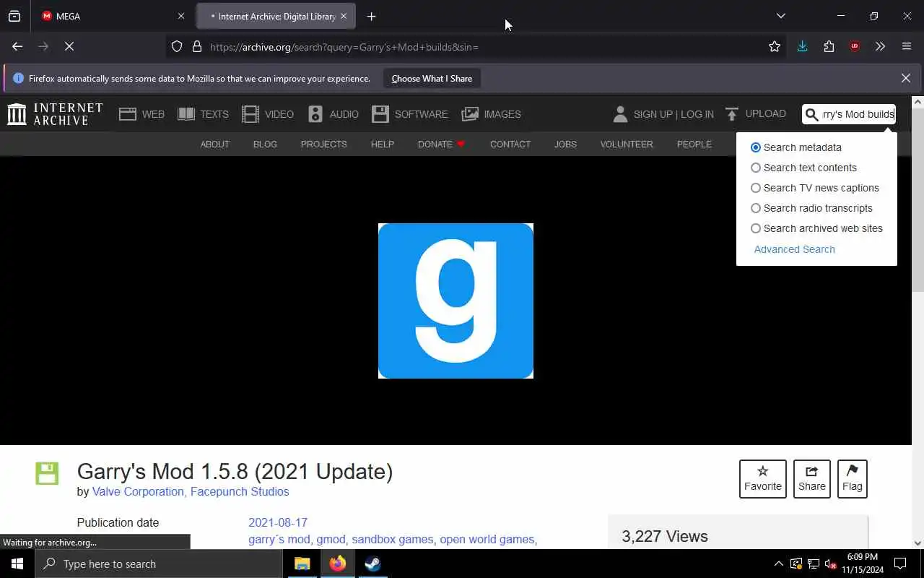Open Firefox application hamburger menu

[x=907, y=47]
